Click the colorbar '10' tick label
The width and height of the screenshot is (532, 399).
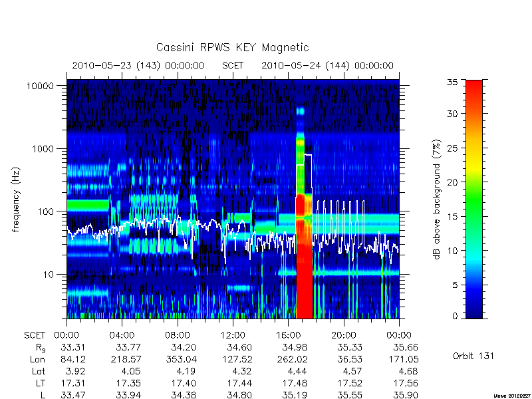pos(452,251)
